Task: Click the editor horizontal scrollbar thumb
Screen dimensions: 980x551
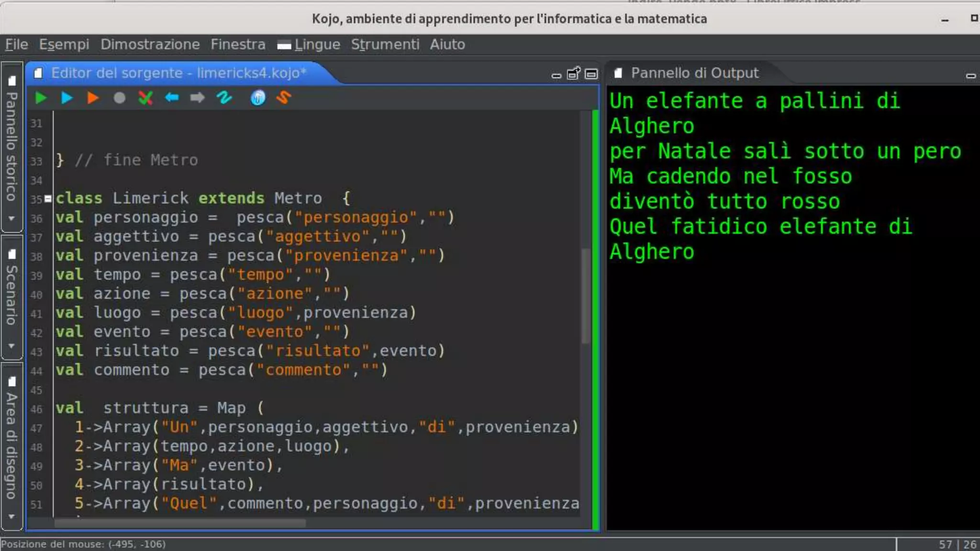Action: click(180, 523)
